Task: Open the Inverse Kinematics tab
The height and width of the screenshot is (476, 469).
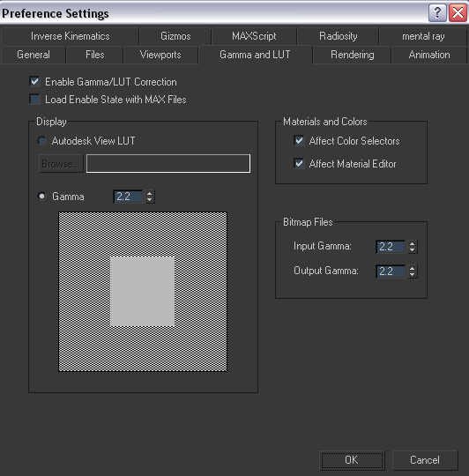Action: click(71, 36)
